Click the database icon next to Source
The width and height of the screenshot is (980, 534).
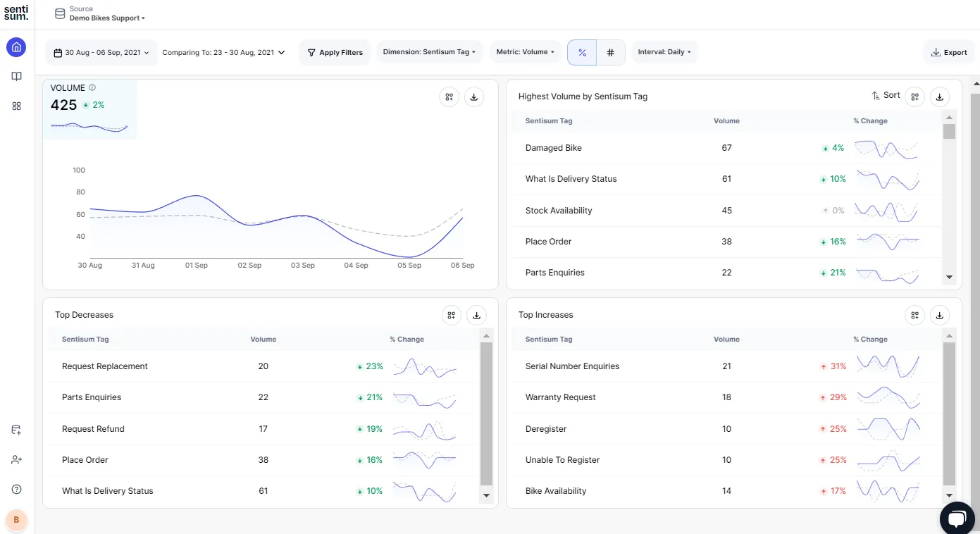(61, 13)
